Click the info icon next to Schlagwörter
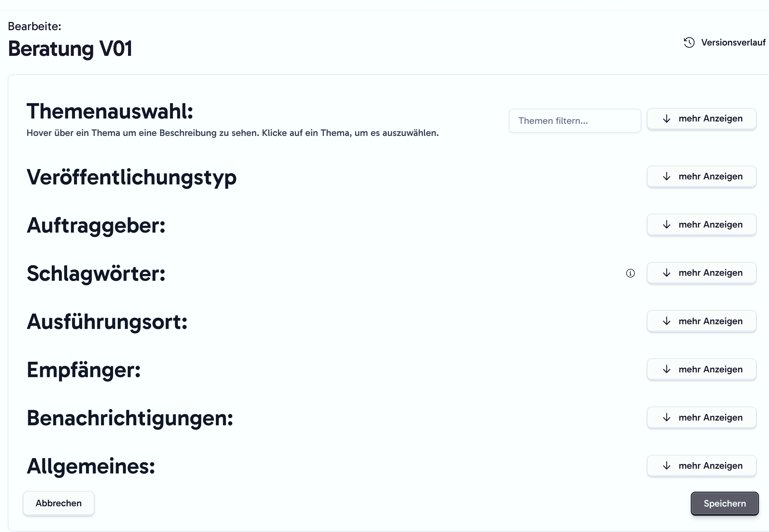This screenshot has width=769, height=532. (630, 273)
